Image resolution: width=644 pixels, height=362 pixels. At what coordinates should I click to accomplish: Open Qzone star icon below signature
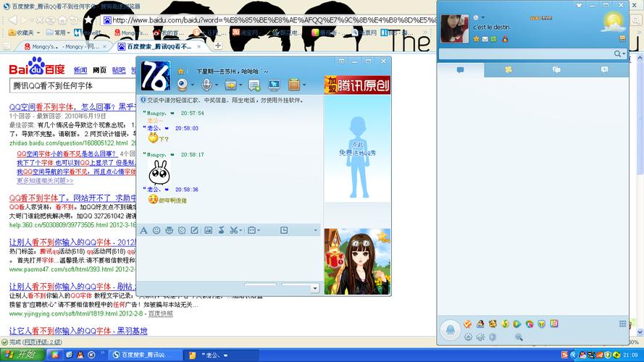point(476,39)
